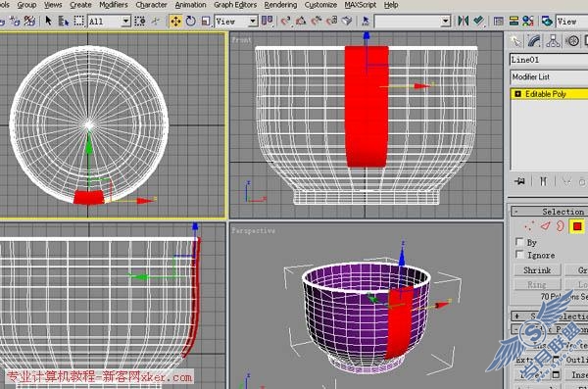588x389 pixels.
Task: Open the All selection filter dropdown
Action: click(109, 22)
